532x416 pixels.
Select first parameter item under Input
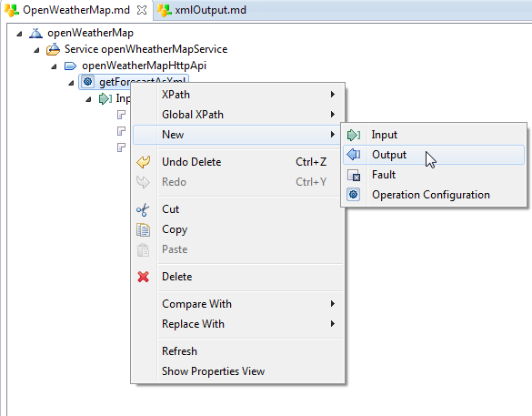[x=122, y=115]
